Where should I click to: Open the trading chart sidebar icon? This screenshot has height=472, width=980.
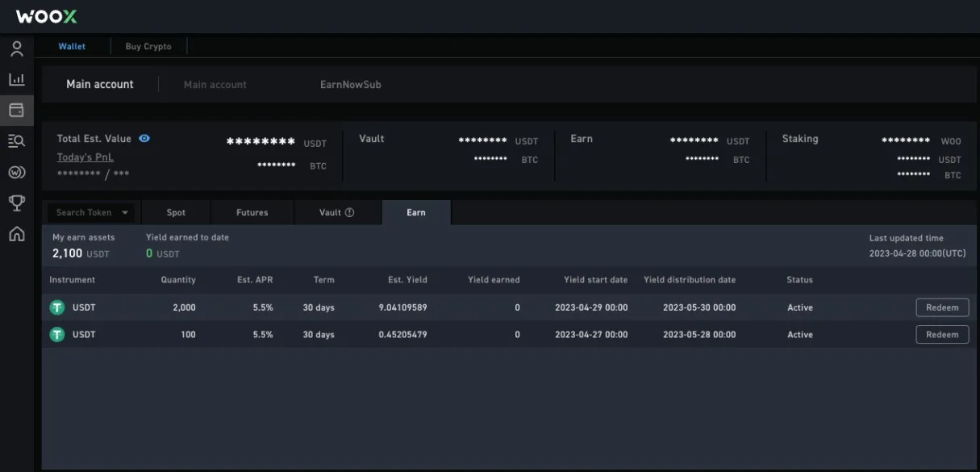pos(16,79)
